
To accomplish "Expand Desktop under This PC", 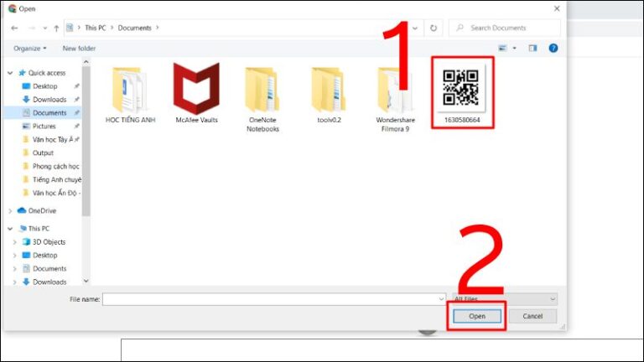I will coord(15,256).
